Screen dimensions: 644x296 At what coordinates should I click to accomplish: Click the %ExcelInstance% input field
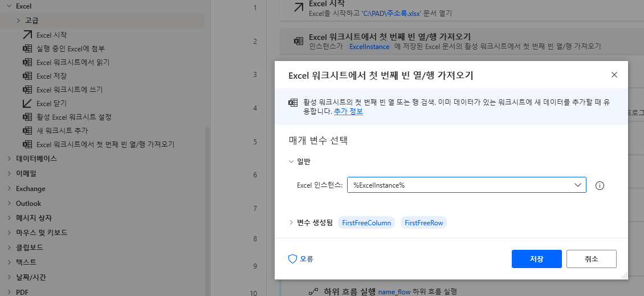click(x=467, y=185)
